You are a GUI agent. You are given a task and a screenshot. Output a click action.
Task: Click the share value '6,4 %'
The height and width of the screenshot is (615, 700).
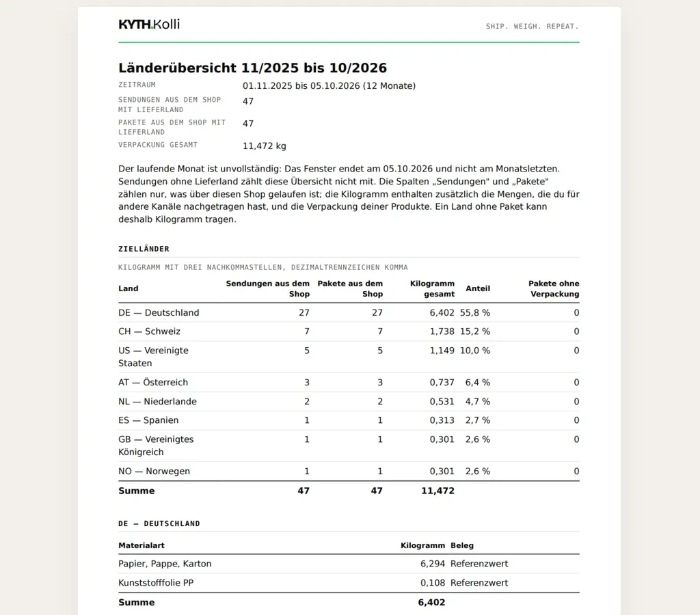[478, 383]
